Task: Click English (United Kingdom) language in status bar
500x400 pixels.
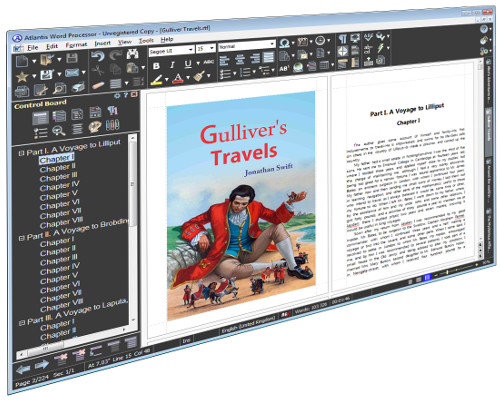Action: point(248,324)
